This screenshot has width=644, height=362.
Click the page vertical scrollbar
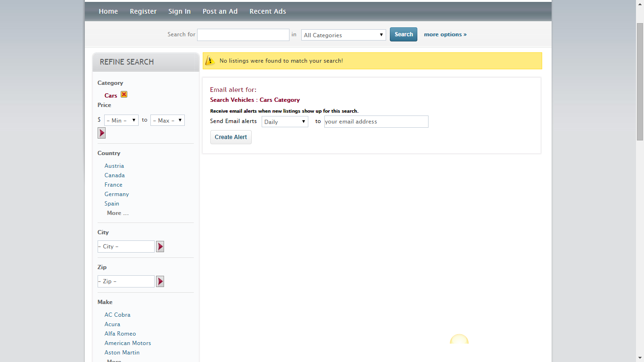[x=640, y=80]
